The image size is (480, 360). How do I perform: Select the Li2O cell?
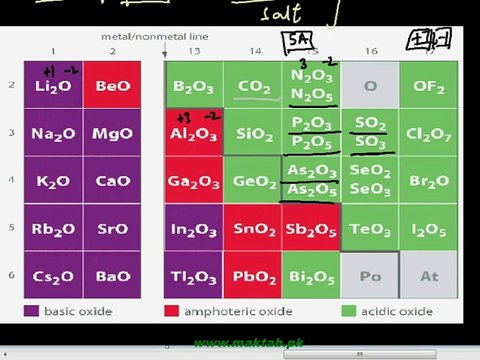point(53,85)
